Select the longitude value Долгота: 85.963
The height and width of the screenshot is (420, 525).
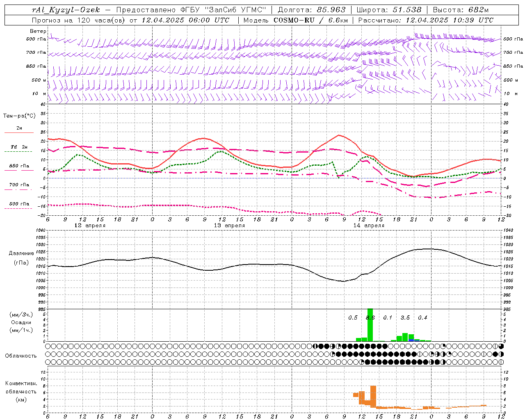click(312, 10)
